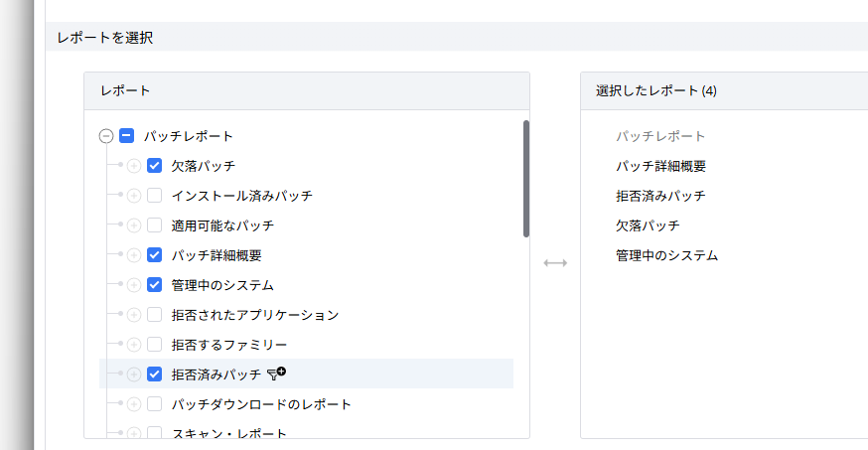Click the パッチダウンロードのレポート label
The width and height of the screenshot is (868, 450).
tap(261, 404)
